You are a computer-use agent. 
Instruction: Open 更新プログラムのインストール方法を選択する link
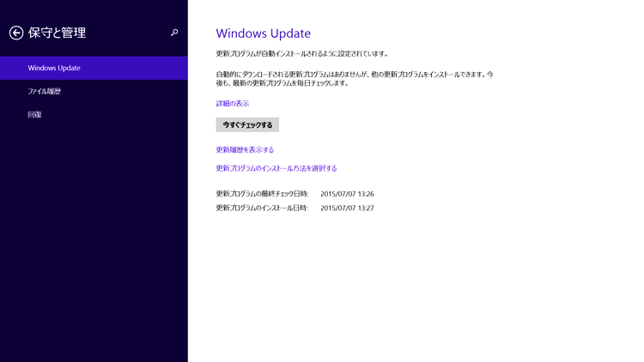pos(276,168)
